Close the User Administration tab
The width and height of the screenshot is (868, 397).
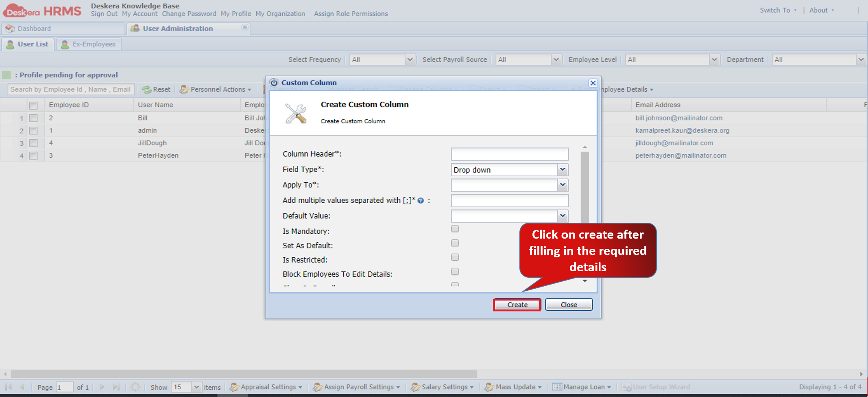coord(244,27)
